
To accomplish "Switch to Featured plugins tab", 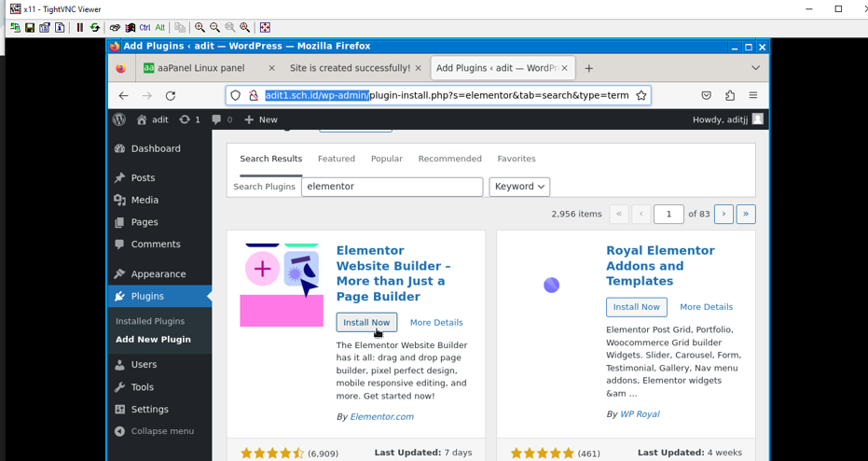I will [337, 159].
